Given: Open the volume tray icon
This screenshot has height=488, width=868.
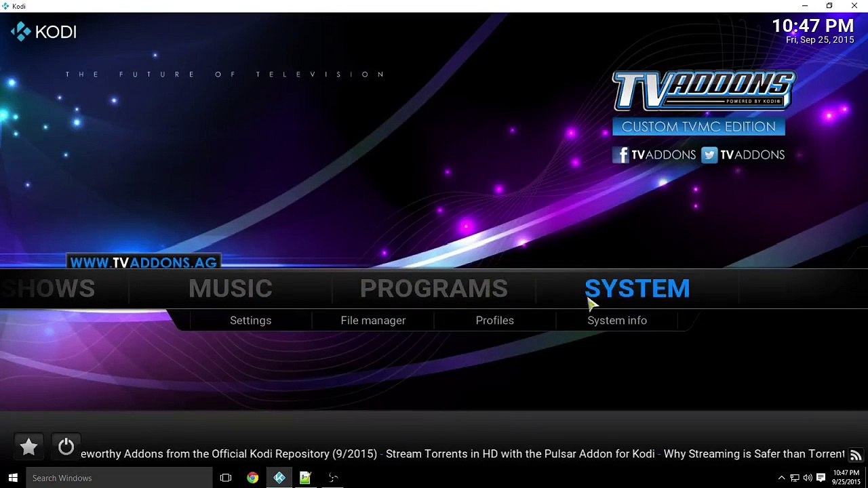Looking at the screenshot, I should (x=808, y=478).
